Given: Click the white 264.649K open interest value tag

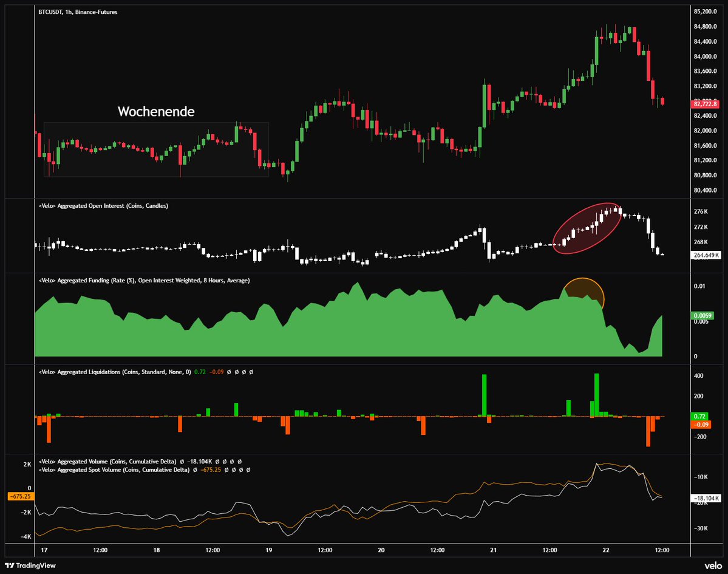Looking at the screenshot, I should 706,255.
